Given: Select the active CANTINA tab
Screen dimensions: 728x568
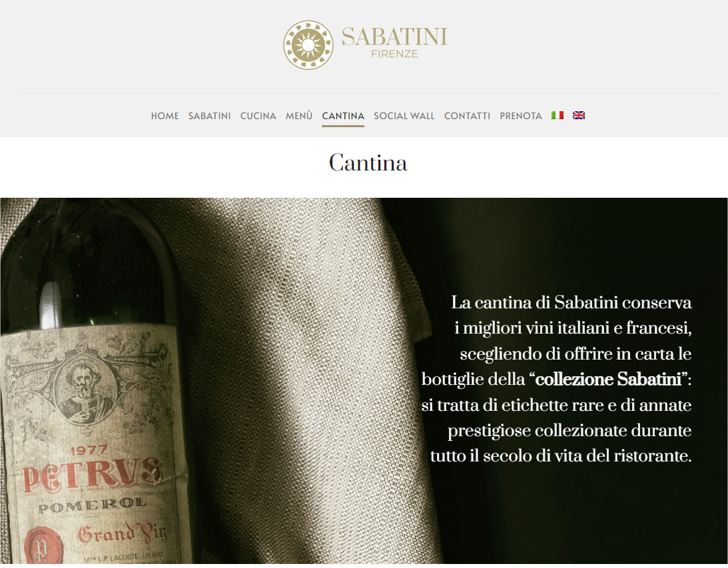Looking at the screenshot, I should pyautogui.click(x=343, y=116).
